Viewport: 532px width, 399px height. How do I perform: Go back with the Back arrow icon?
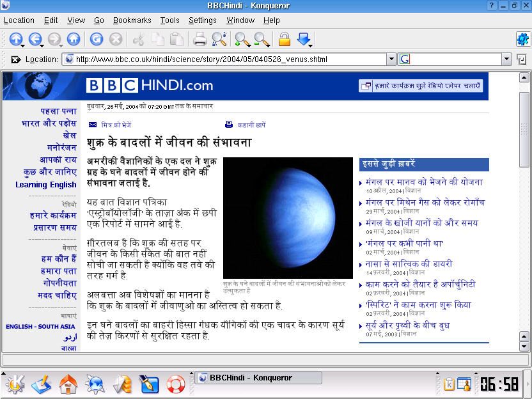pyautogui.click(x=35, y=39)
